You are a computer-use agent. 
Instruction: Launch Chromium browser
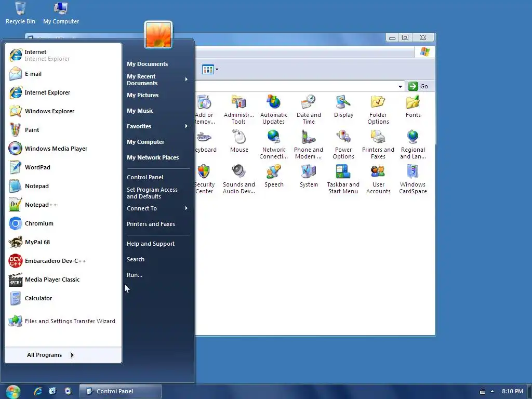click(63, 223)
